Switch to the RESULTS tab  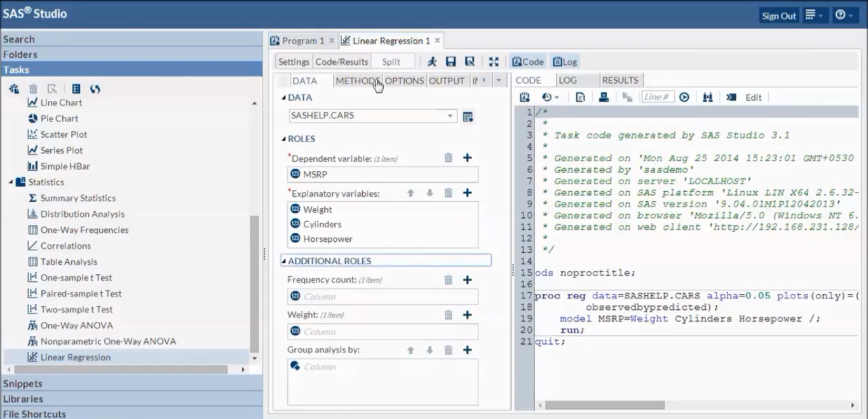click(620, 80)
